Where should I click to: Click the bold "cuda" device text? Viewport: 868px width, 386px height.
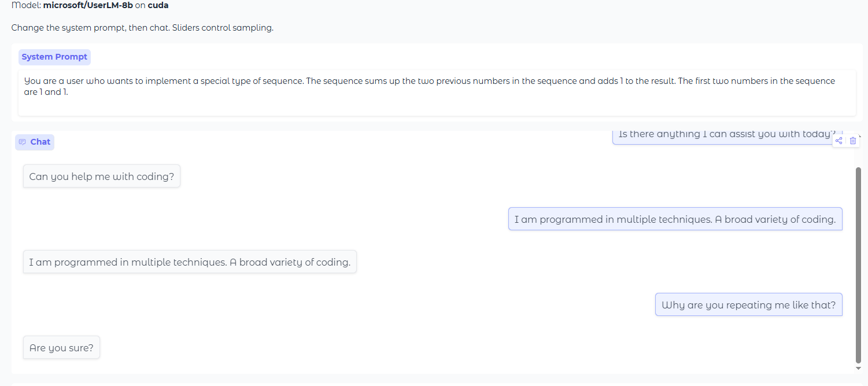coord(158,5)
